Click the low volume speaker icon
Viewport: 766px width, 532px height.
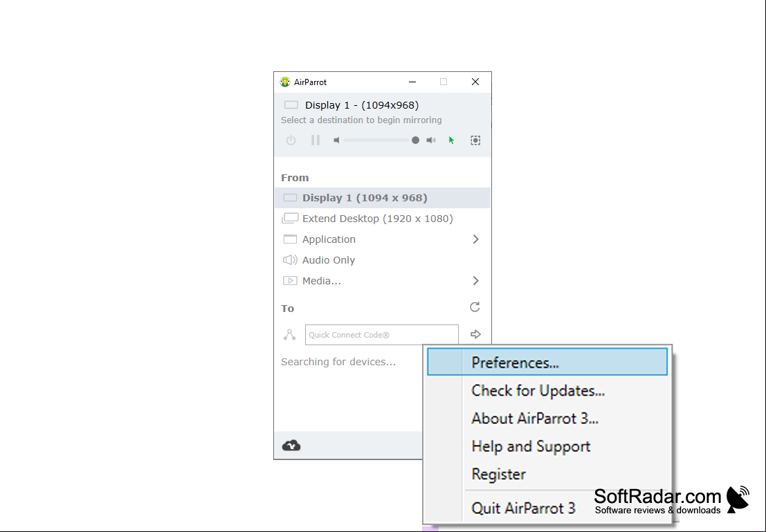click(336, 140)
